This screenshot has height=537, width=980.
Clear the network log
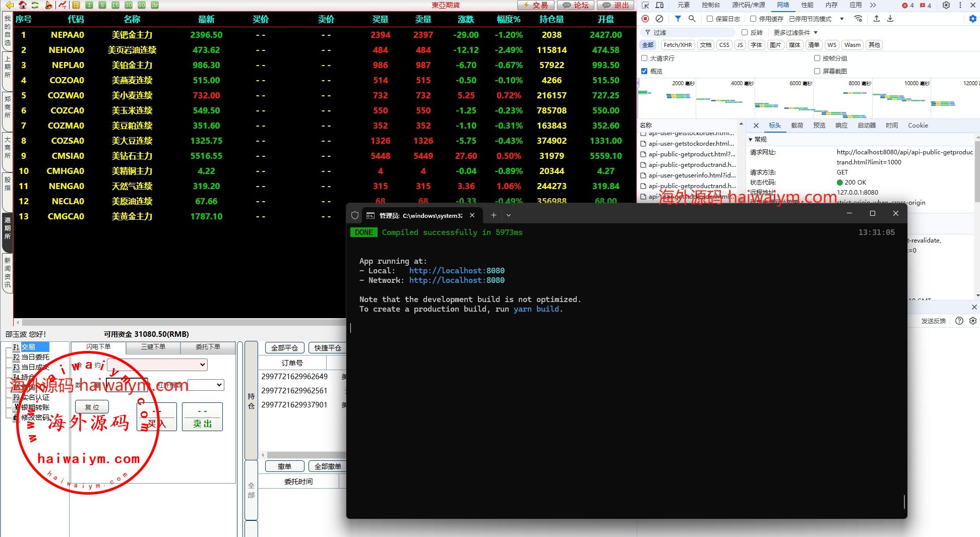[x=659, y=19]
